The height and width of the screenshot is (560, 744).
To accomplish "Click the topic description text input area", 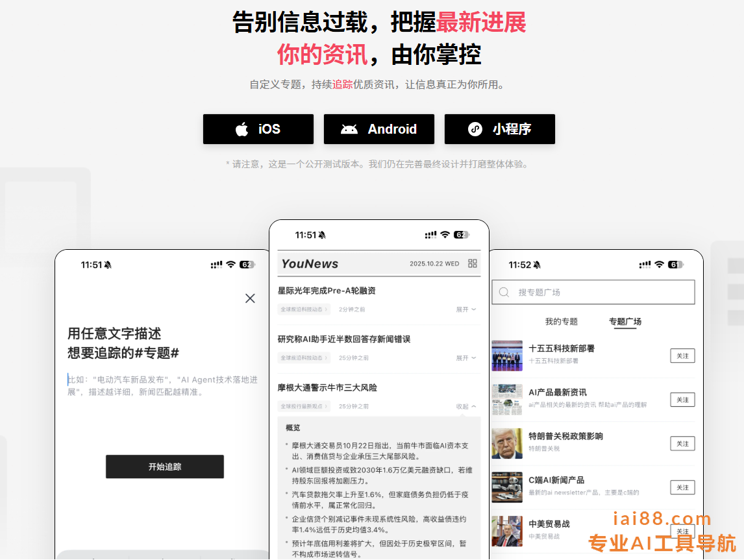I will [x=162, y=385].
